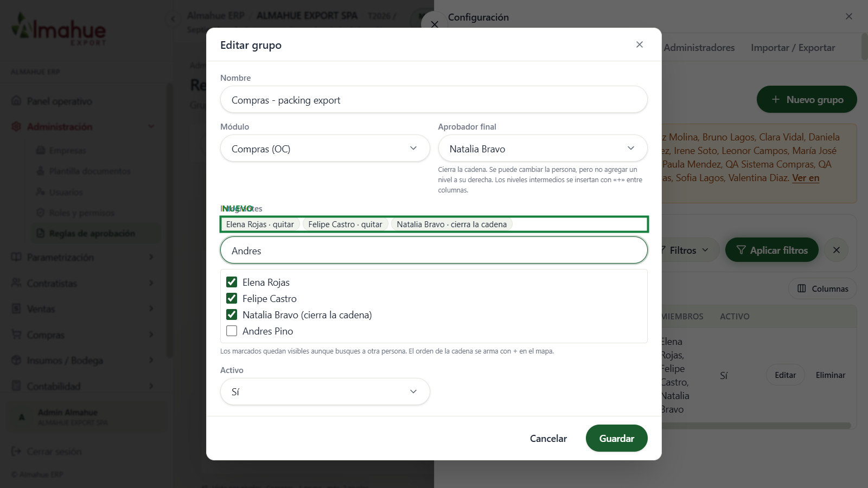Remove Elena Rojas via her quitar chip

[260, 224]
